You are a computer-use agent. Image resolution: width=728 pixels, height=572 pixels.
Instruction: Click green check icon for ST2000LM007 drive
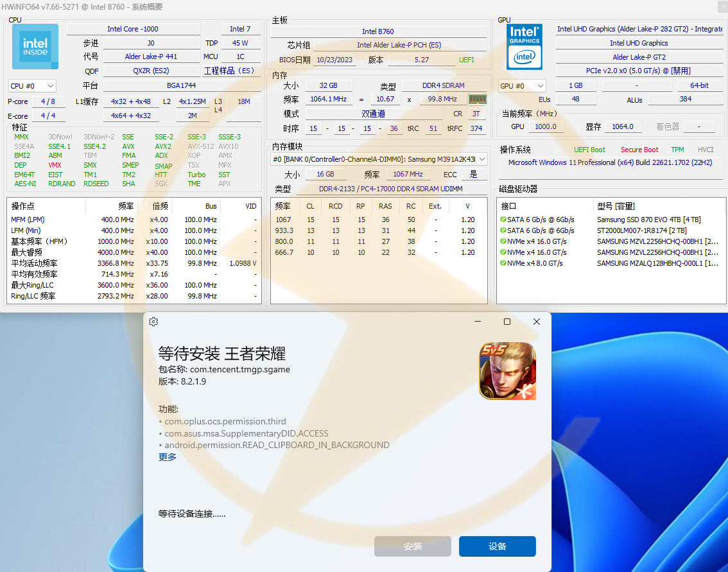coord(503,230)
